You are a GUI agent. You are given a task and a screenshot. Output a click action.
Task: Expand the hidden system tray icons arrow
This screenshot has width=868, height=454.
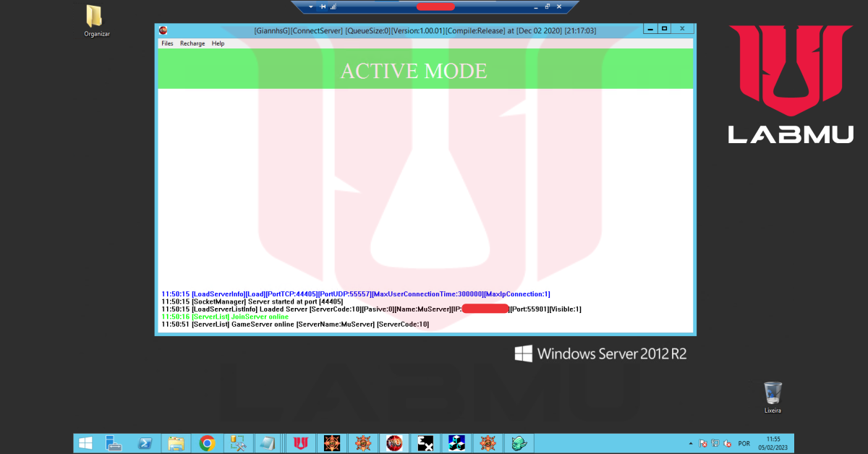tap(691, 443)
